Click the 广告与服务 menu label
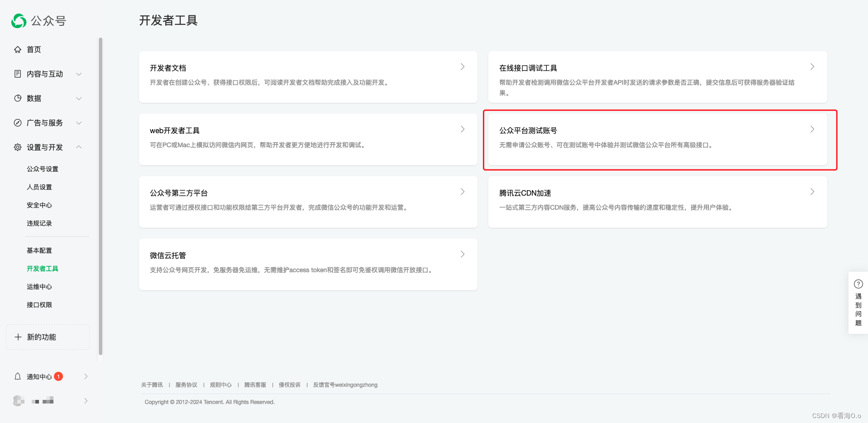 (x=45, y=123)
